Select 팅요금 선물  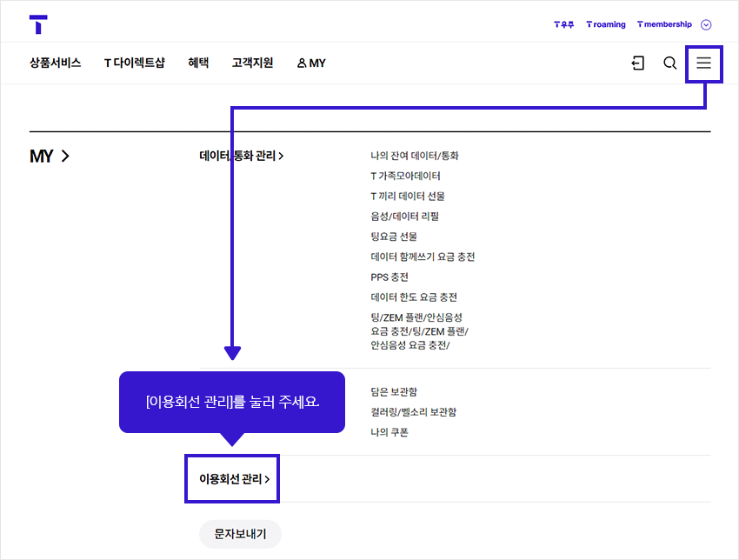pyautogui.click(x=394, y=237)
